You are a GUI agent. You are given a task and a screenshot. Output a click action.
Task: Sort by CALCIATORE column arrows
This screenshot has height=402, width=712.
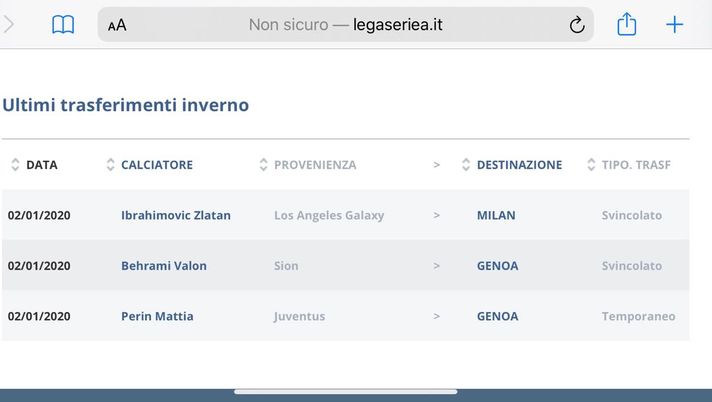(111, 165)
